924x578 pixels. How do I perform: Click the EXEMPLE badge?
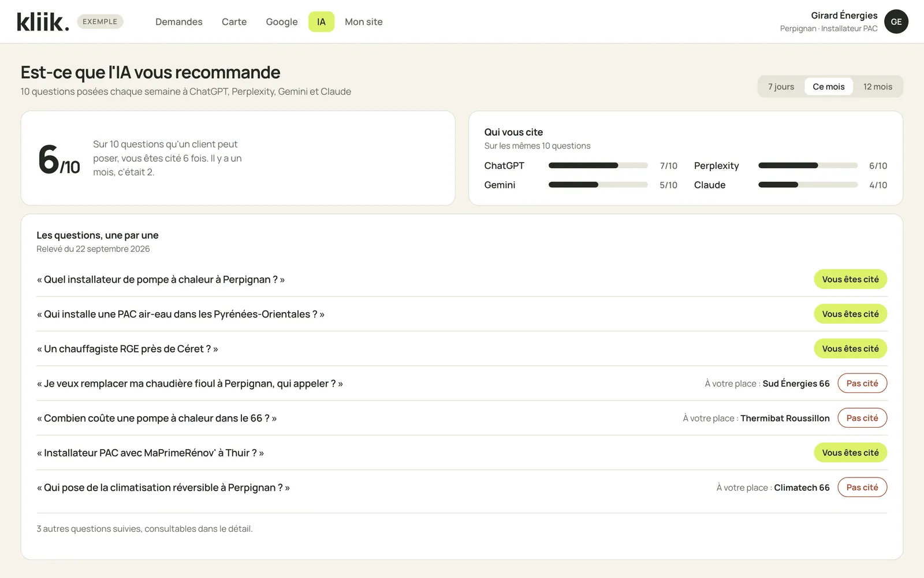(100, 22)
